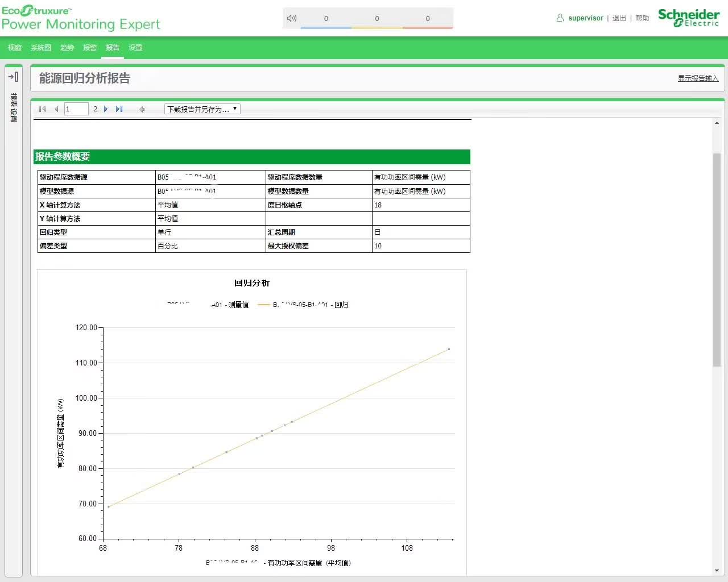Open the 报警 tab

90,48
